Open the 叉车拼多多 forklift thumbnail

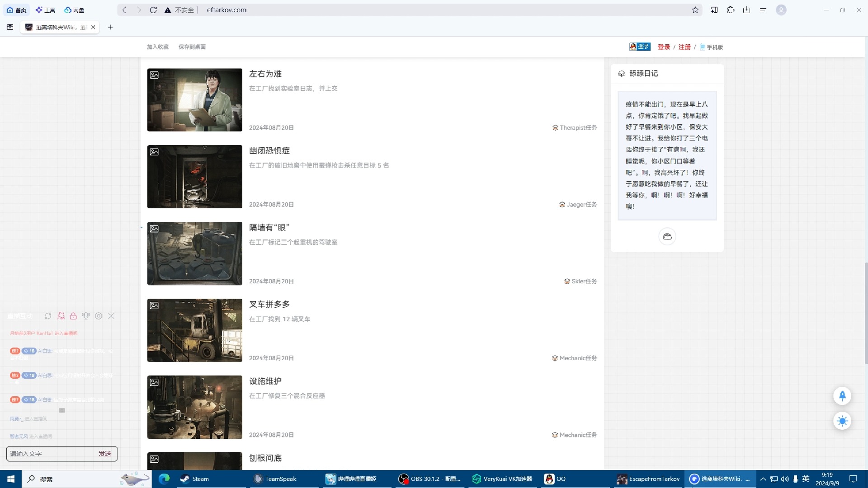pos(195,330)
